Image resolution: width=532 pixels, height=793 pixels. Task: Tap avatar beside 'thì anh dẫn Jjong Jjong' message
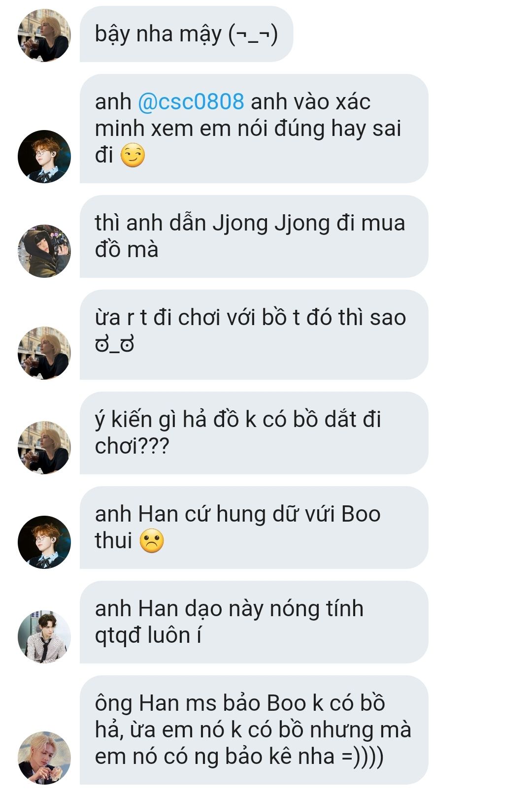(x=44, y=251)
